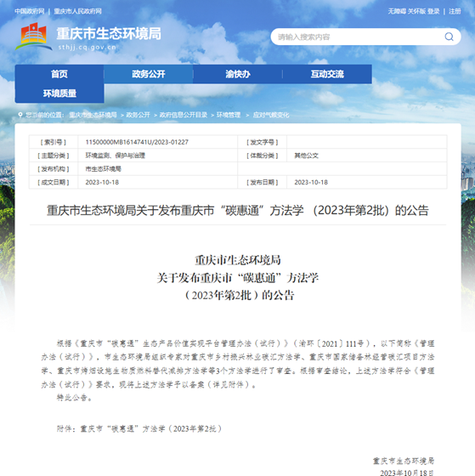
Task: Go to 重庆市生态环境局 breadcrumb link
Action: 93,115
